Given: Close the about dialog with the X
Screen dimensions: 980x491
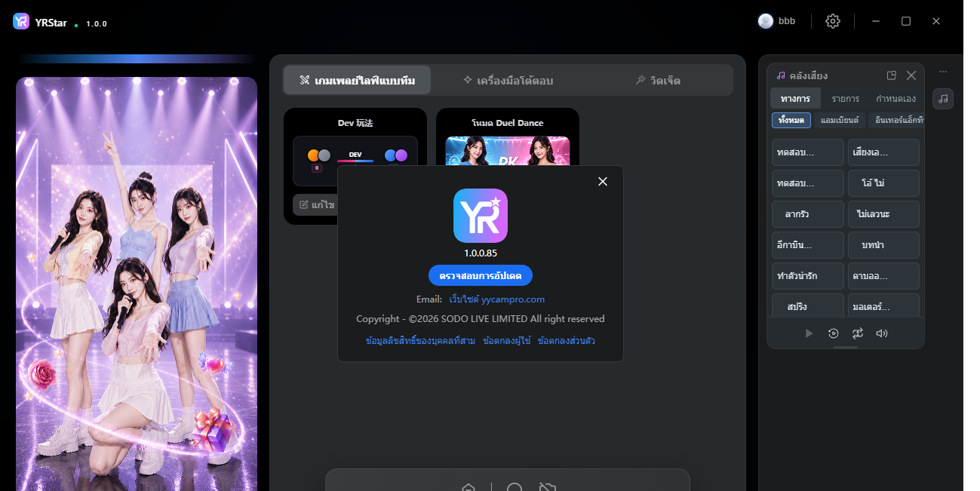Looking at the screenshot, I should [603, 181].
